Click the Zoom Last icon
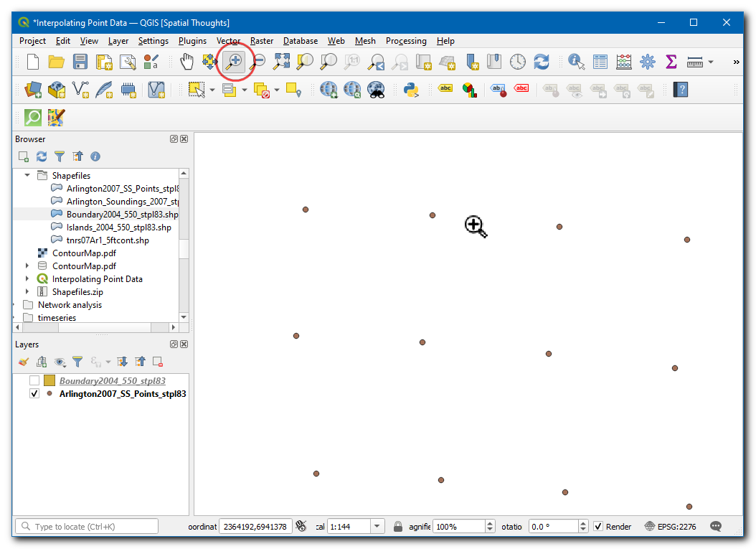This screenshot has height=549, width=756. pyautogui.click(x=376, y=62)
